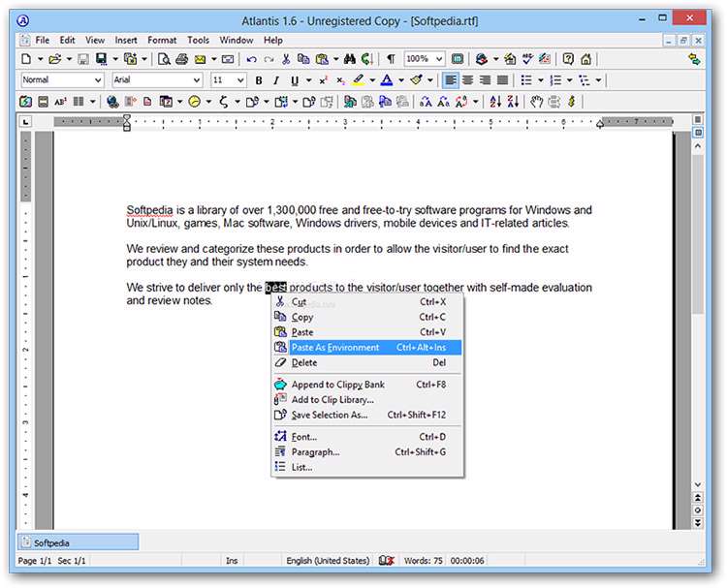Click the Print Preview icon
Screen dimensions: 727x588
[165, 59]
